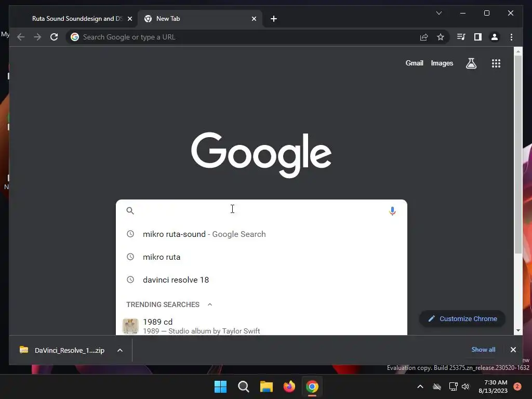Image resolution: width=532 pixels, height=399 pixels.
Task: Select the New Tab tab
Action: coord(200,19)
